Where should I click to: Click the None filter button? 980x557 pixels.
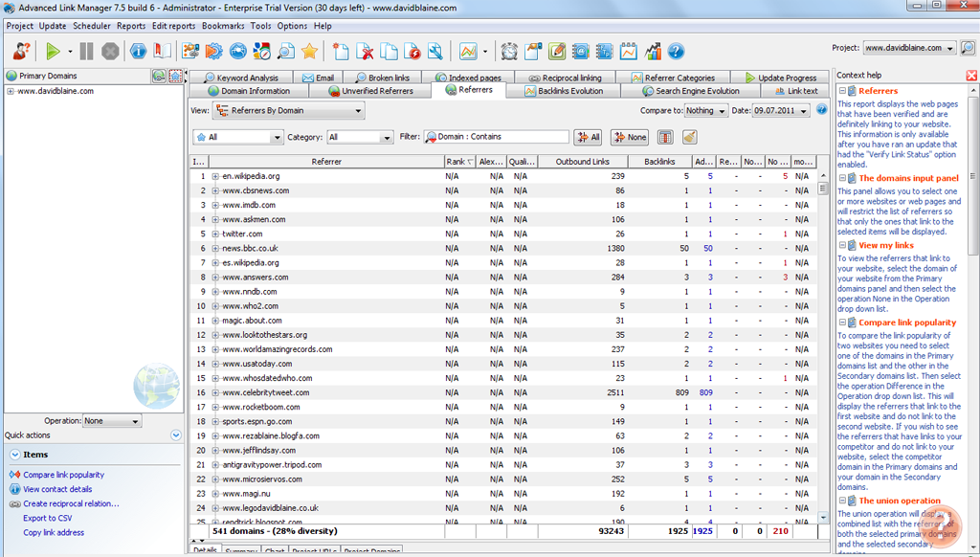point(630,137)
